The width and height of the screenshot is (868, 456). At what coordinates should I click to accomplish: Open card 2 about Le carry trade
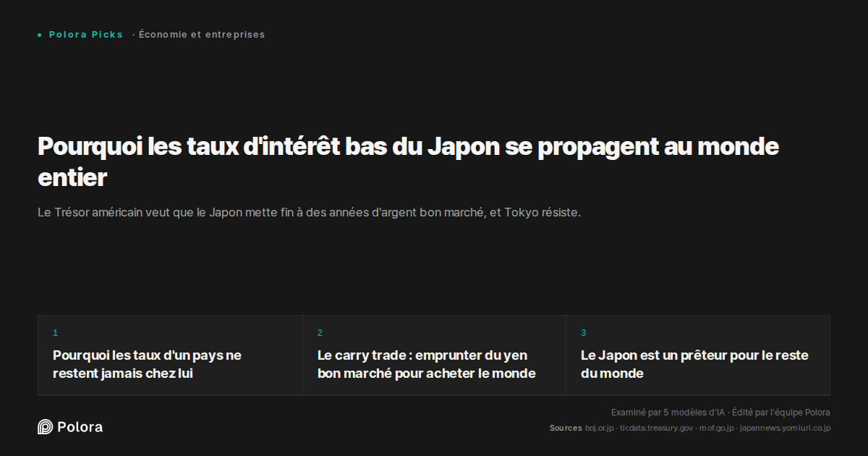pos(434,355)
